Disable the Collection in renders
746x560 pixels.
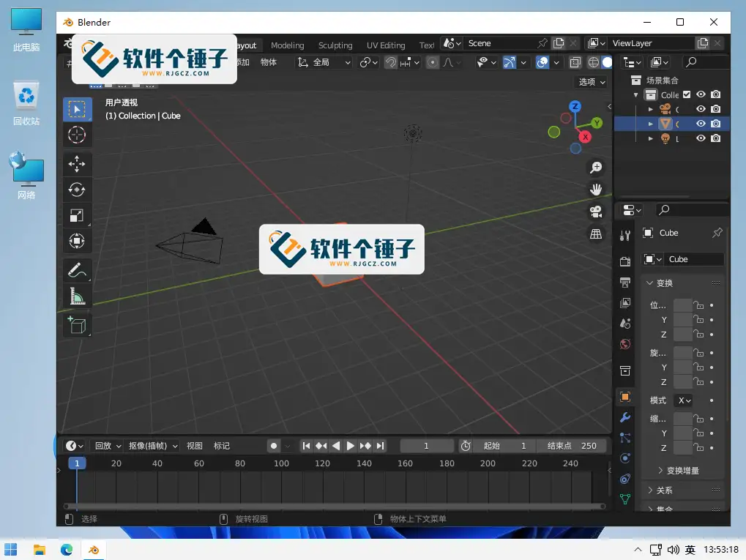click(x=715, y=94)
